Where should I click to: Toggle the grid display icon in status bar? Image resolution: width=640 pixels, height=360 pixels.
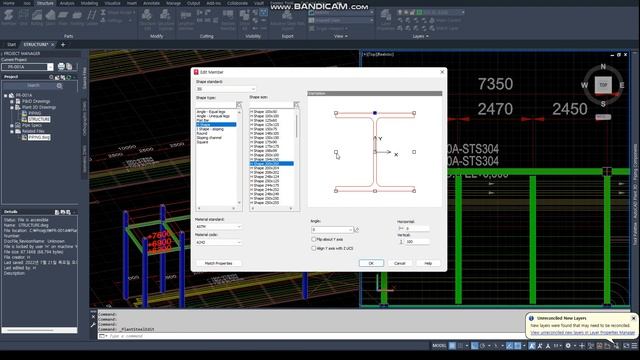[x=452, y=346]
